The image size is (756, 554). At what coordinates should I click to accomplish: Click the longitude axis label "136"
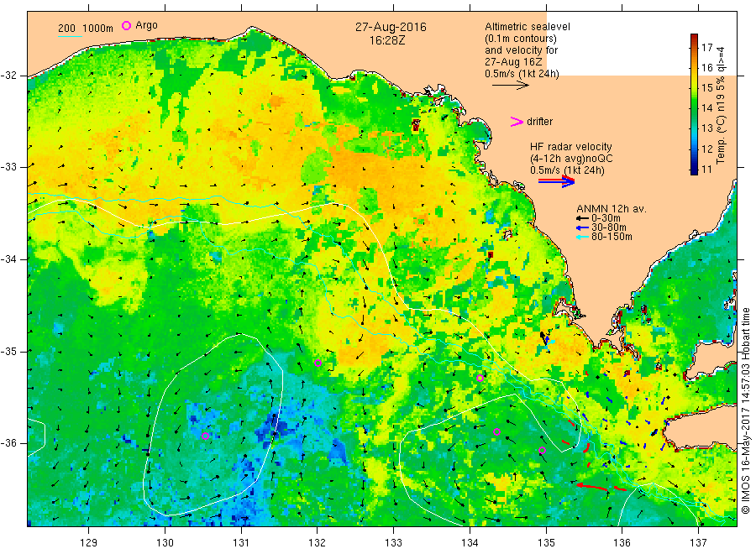[622, 543]
